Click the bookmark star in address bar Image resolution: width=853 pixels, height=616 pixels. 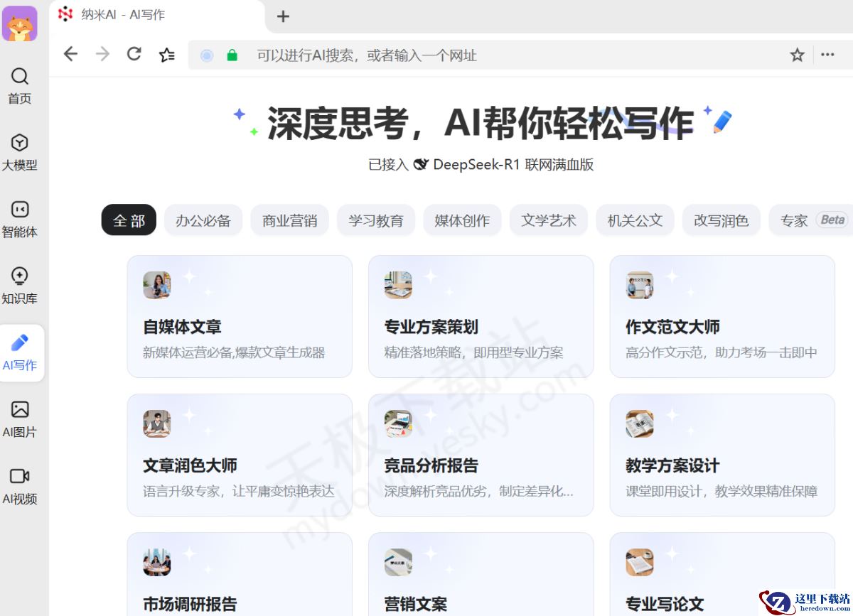point(796,55)
